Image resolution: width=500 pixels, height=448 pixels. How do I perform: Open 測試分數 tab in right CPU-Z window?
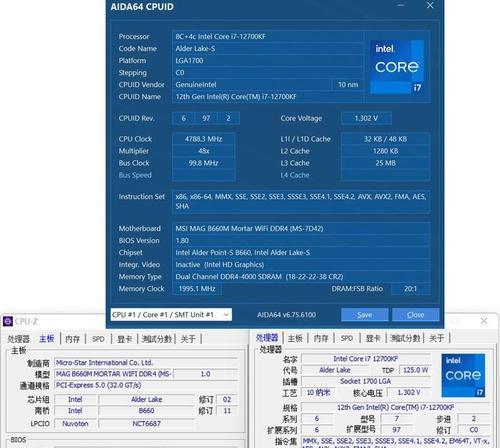(405, 338)
